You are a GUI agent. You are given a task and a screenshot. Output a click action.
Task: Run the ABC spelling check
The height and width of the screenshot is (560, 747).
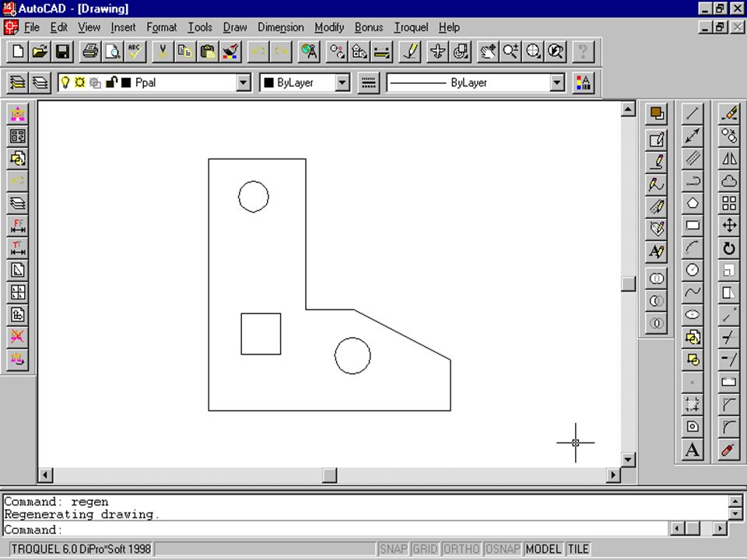coord(135,51)
